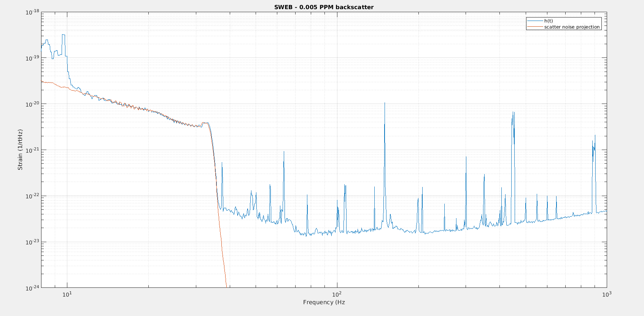The height and width of the screenshot is (316, 644).
Task: Select the "h(t)" legend entry
Action: pos(549,21)
